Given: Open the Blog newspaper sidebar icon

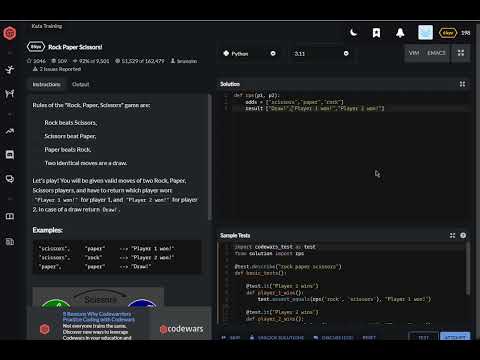Looking at the screenshot, I should point(10,242).
